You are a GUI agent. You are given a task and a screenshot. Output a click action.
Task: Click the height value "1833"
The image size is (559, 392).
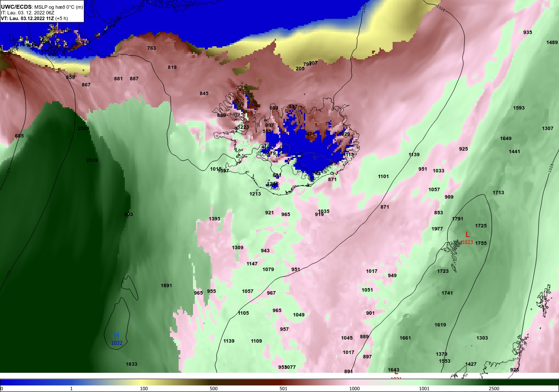pyautogui.click(x=131, y=364)
